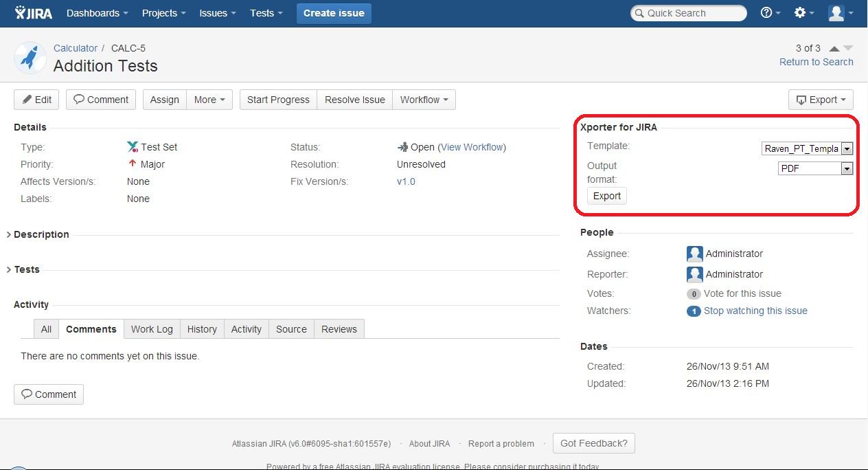Click the Xporter Export button
The image size is (868, 470).
607,196
